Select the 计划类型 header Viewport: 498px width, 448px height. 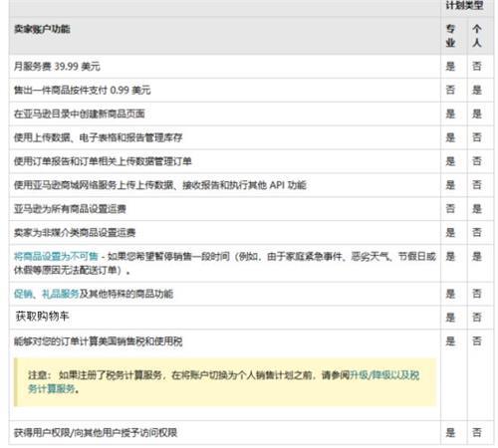464,5
